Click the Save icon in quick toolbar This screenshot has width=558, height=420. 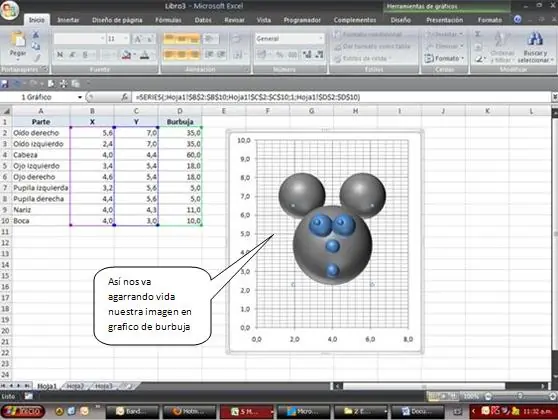pos(5,84)
